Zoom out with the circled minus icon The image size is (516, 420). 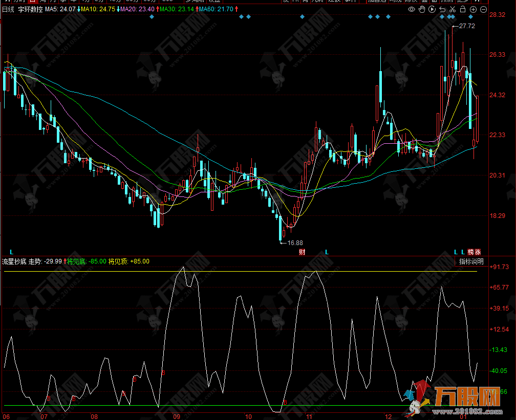click(483, 9)
